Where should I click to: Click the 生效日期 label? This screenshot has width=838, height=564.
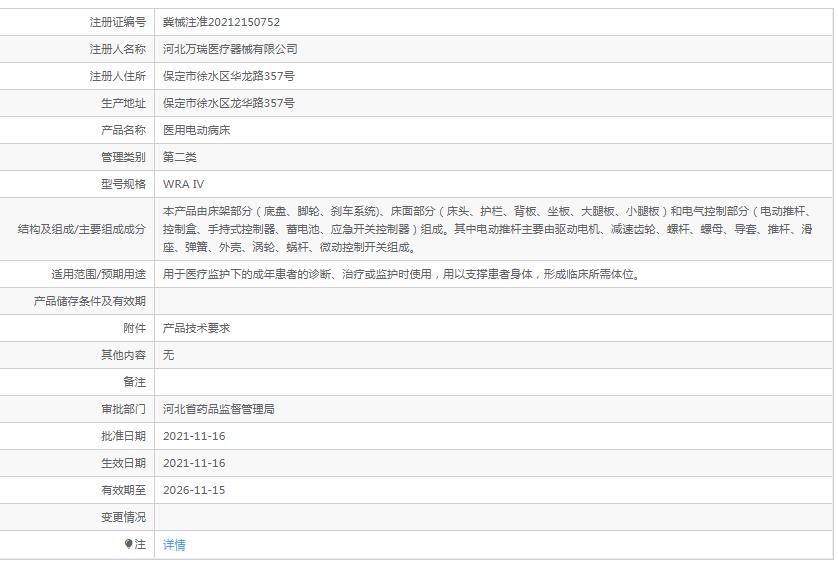tap(123, 463)
